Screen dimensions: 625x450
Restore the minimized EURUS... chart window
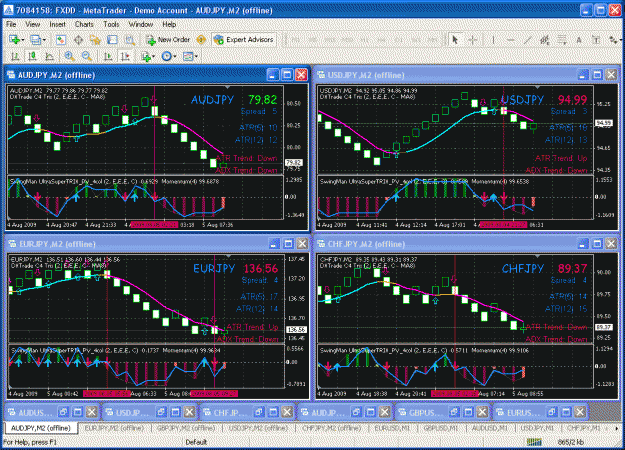click(552, 412)
